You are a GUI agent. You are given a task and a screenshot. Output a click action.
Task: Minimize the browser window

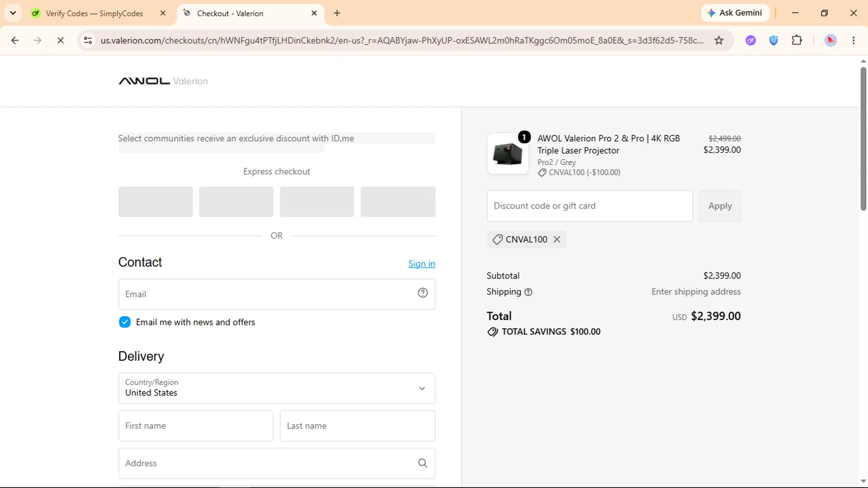tap(795, 13)
